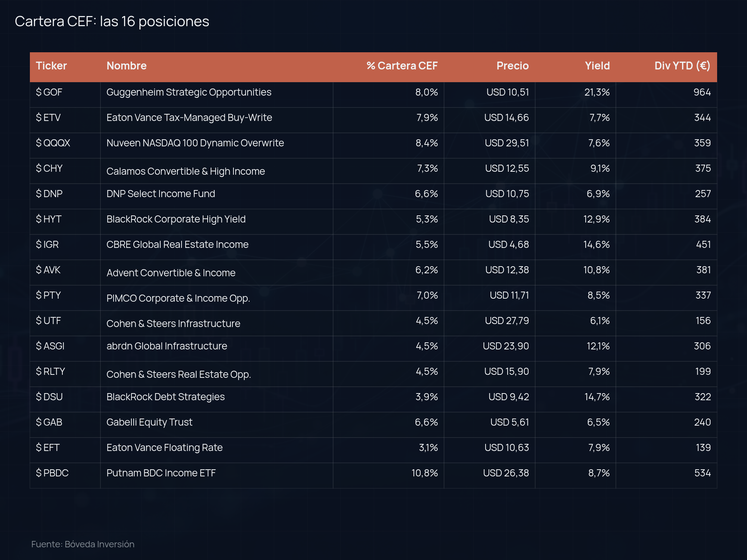This screenshot has height=560, width=747.
Task: Select the USD 14,66 price
Action: click(506, 118)
